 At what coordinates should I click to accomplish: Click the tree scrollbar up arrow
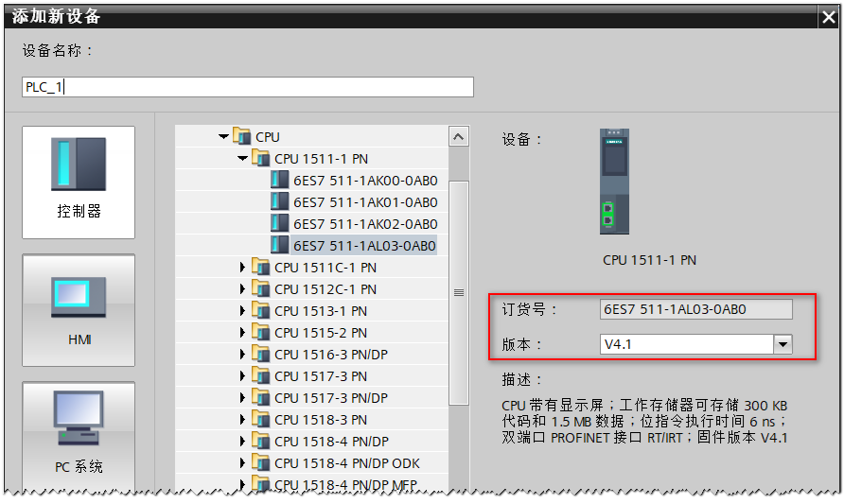pyautogui.click(x=459, y=136)
